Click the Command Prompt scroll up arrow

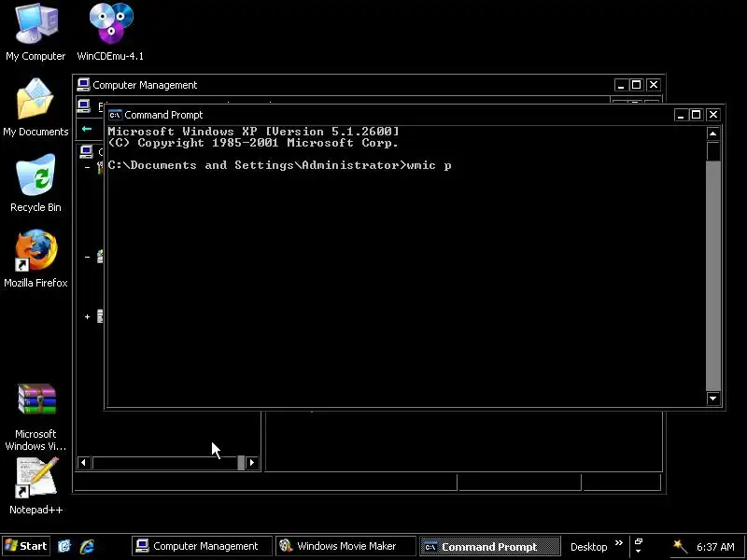[x=712, y=133]
